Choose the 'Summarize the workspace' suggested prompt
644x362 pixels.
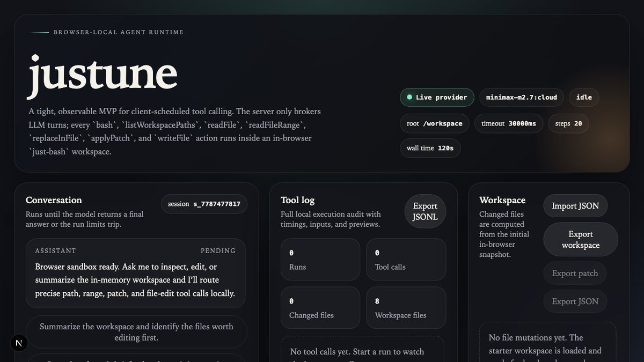coord(136,332)
